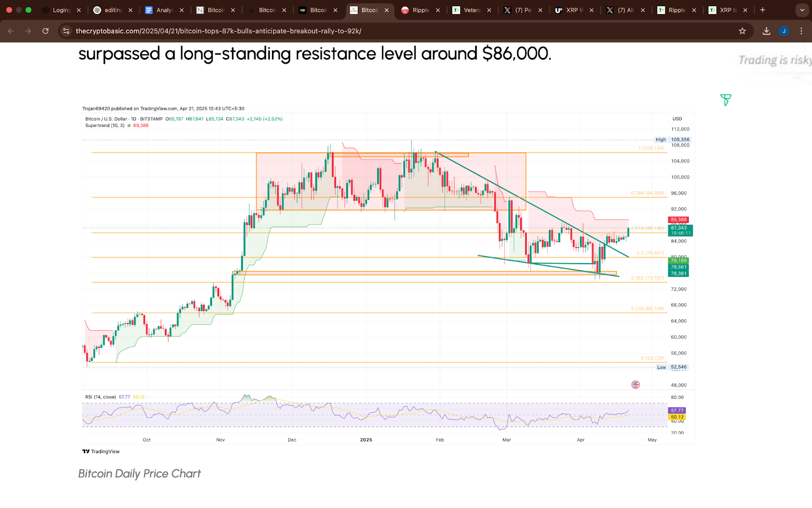
Task: Open the Chrome profile avatar J
Action: (785, 30)
